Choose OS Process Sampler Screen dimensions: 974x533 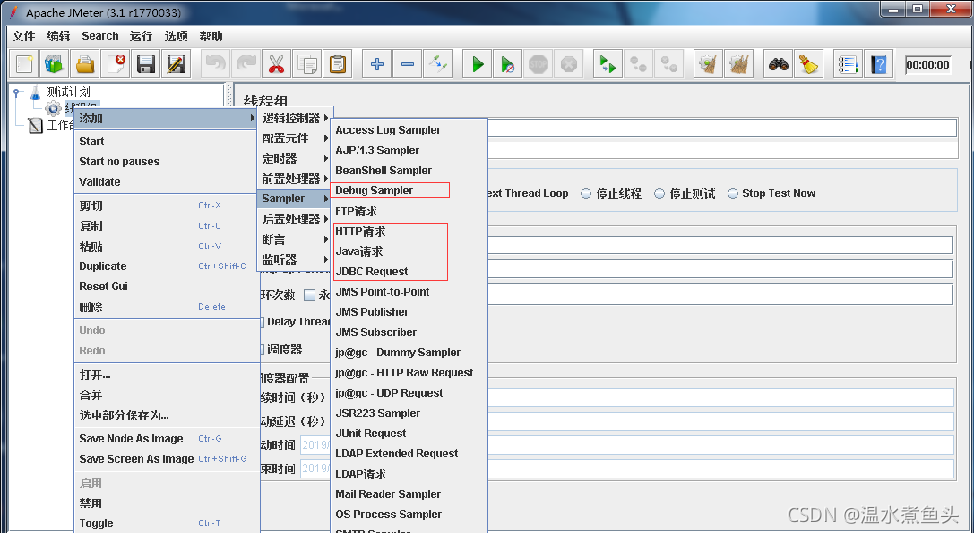pos(388,514)
